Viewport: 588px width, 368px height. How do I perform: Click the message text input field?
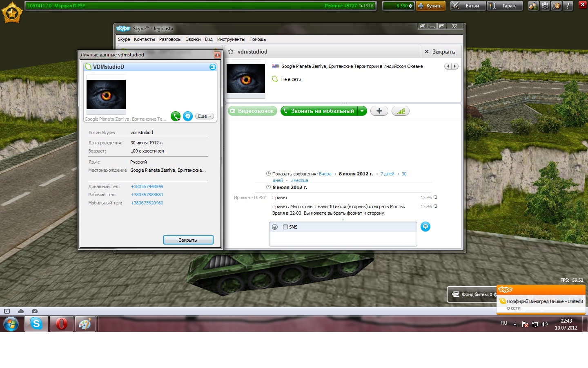coord(343,239)
